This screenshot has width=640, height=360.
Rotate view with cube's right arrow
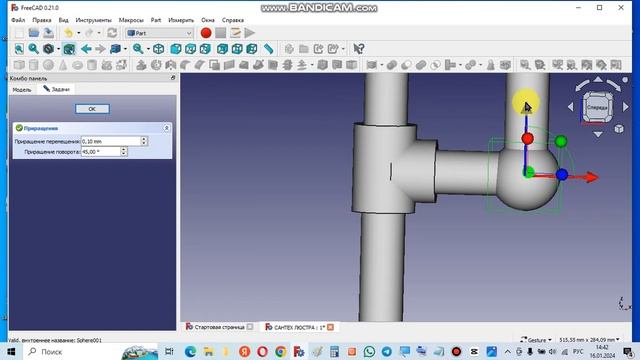(x=626, y=107)
